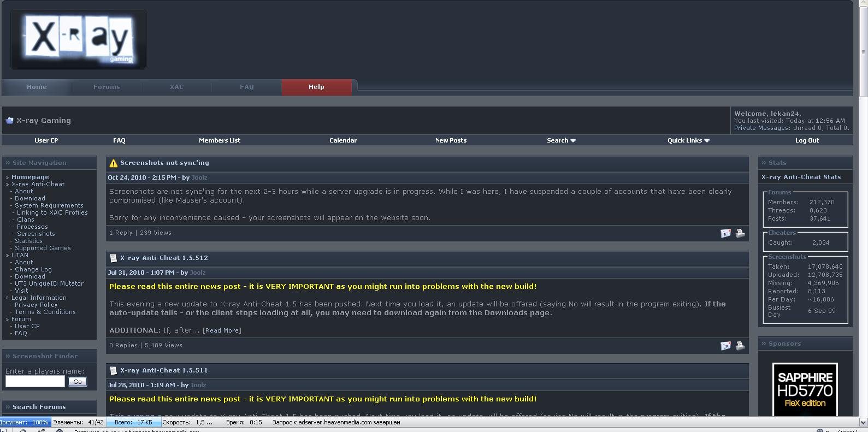Print the Anti-Cheat 1.5.512 post
Image resolution: width=868 pixels, height=432 pixels.
click(740, 346)
